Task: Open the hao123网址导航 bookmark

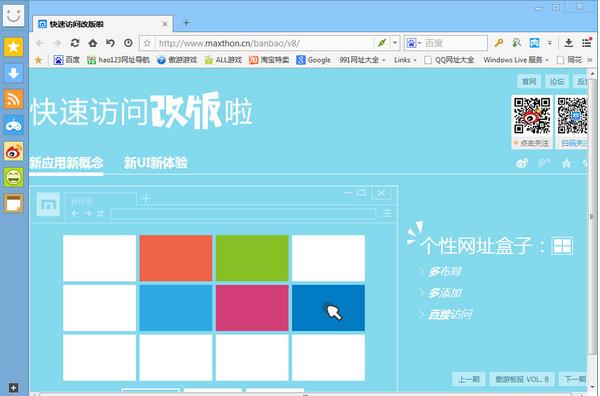Action: 118,60
